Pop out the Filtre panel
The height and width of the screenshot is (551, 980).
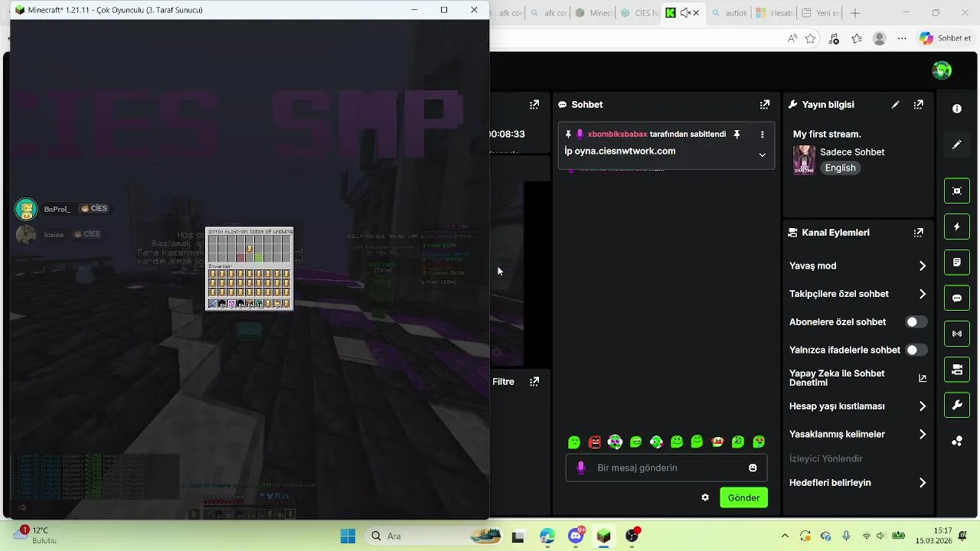point(534,382)
